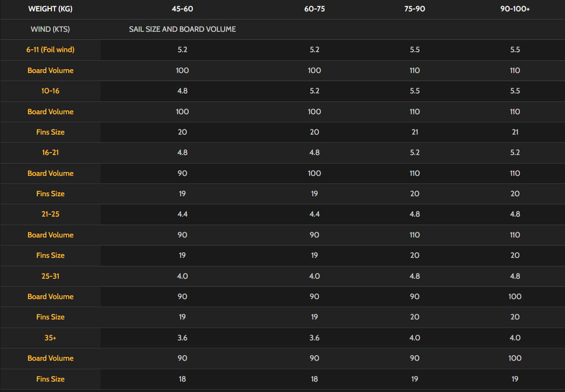The height and width of the screenshot is (392, 565).
Task: Click the 90-100+ weight column header
Action: click(x=515, y=9)
